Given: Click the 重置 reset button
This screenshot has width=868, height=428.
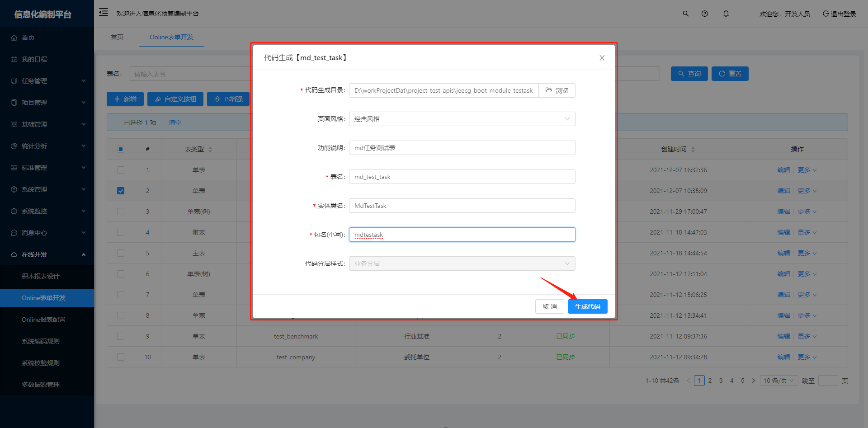Looking at the screenshot, I should 730,74.
